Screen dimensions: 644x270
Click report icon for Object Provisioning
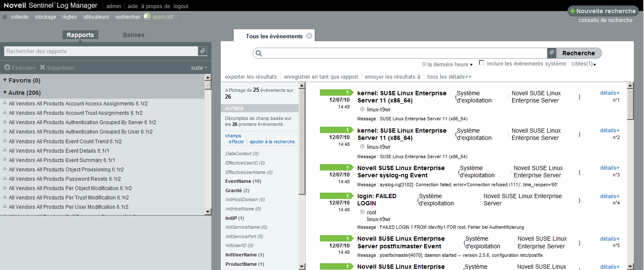pos(5,169)
